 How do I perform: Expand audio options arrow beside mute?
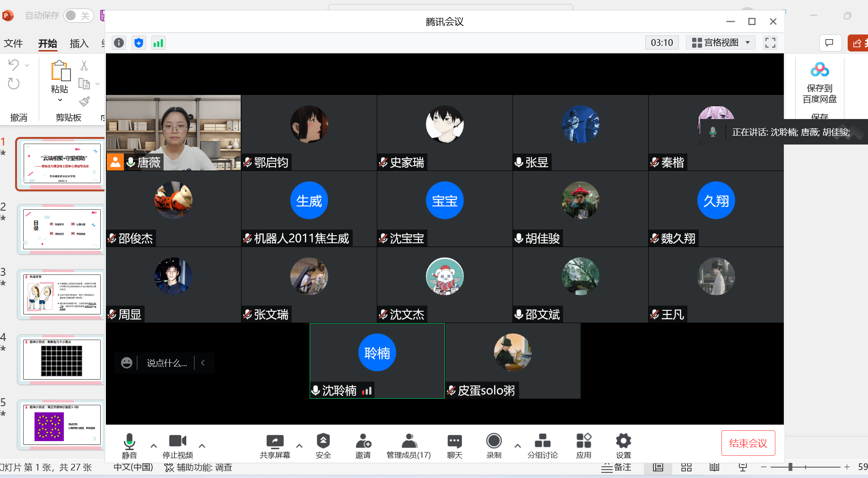[154, 445]
